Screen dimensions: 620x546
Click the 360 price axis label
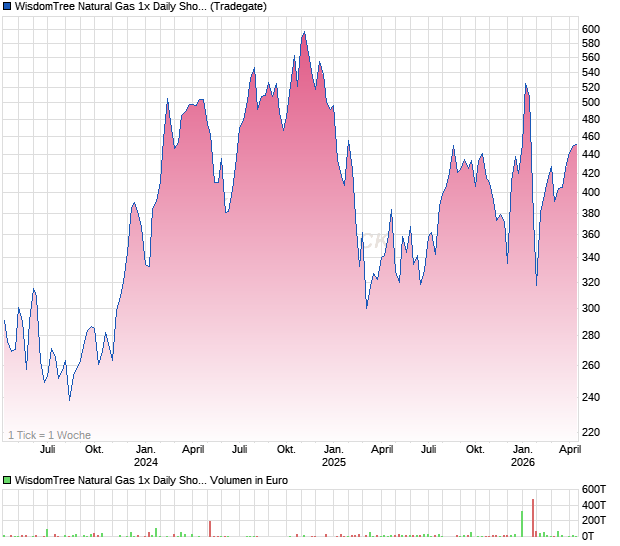(591, 234)
